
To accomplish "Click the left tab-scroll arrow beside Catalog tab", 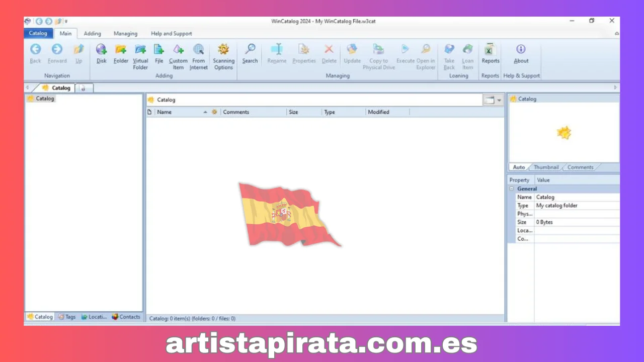I will point(27,87).
